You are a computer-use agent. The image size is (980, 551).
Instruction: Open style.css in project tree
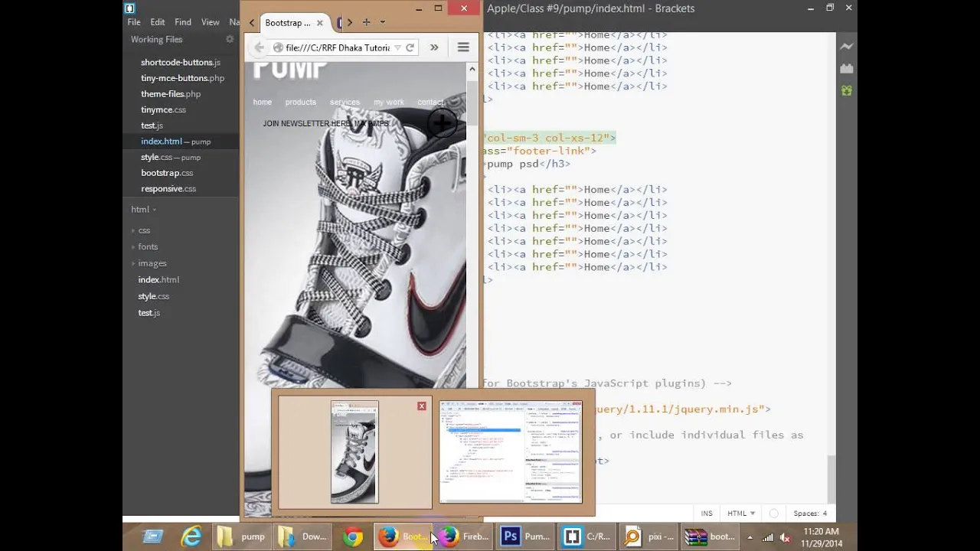[154, 296]
